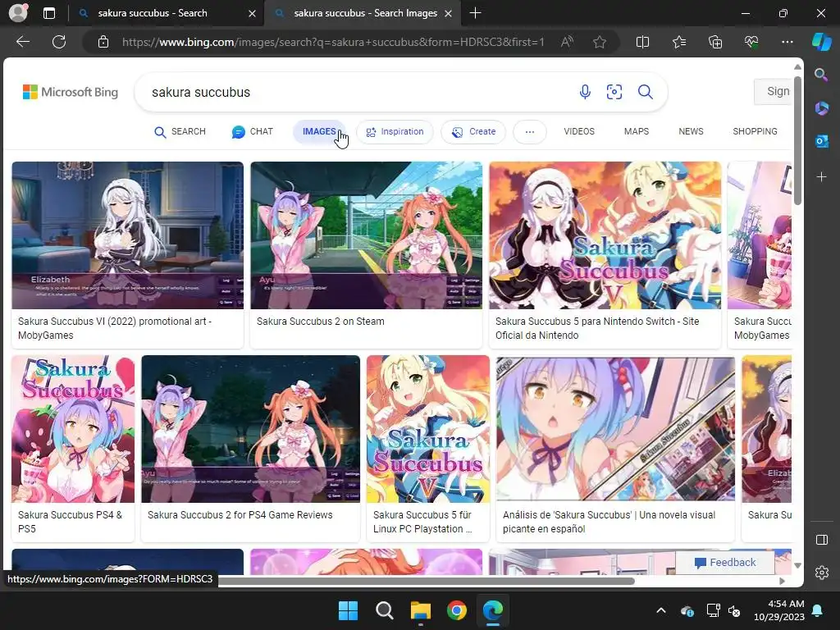The height and width of the screenshot is (630, 840).
Task: Open the SHOPPING tab
Action: click(x=755, y=132)
